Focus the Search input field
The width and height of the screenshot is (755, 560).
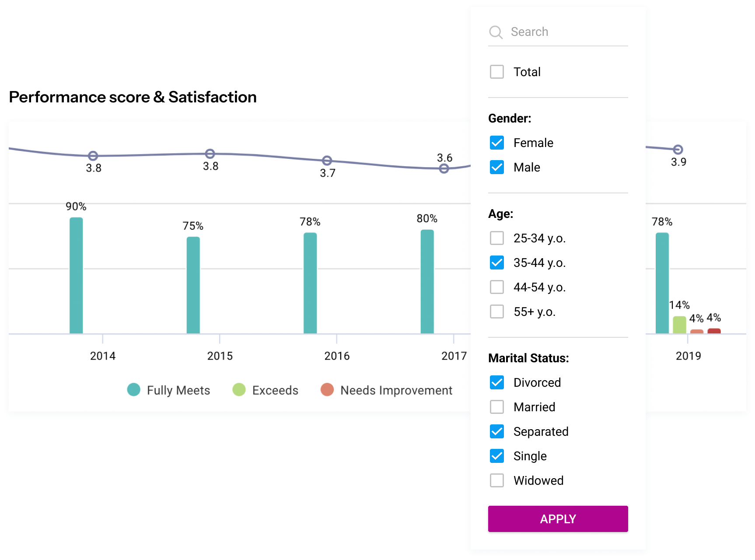pyautogui.click(x=558, y=32)
